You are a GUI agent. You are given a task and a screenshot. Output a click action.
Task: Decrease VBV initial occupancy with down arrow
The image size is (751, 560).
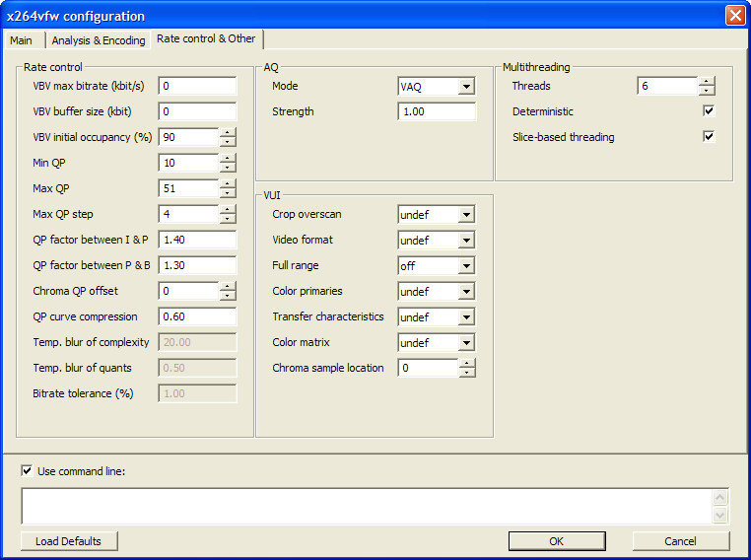[x=228, y=142]
